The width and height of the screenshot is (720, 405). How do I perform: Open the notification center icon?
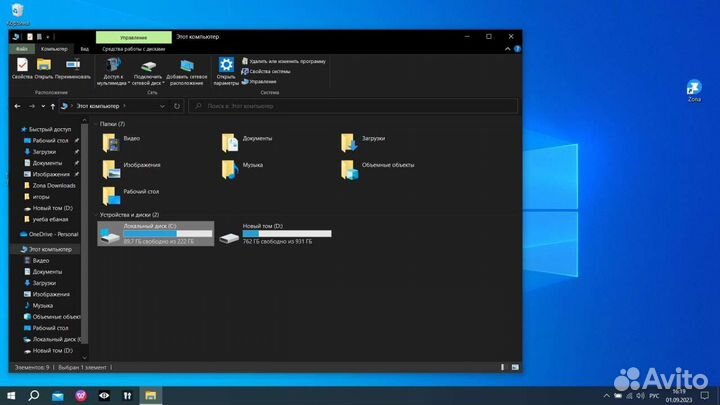pos(704,396)
